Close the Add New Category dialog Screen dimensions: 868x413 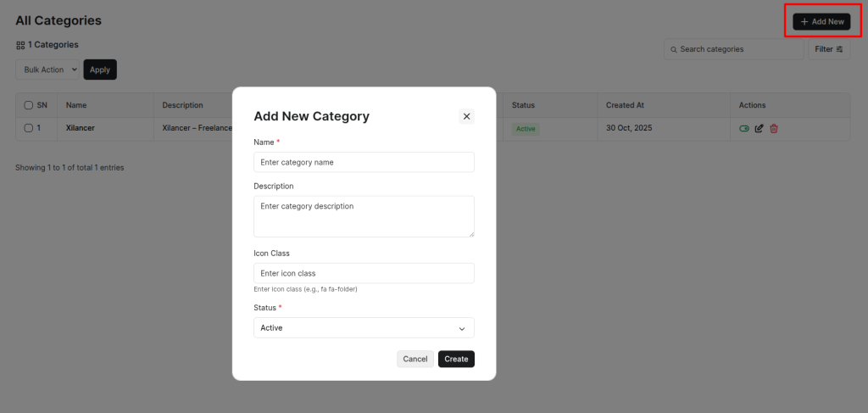(x=466, y=116)
